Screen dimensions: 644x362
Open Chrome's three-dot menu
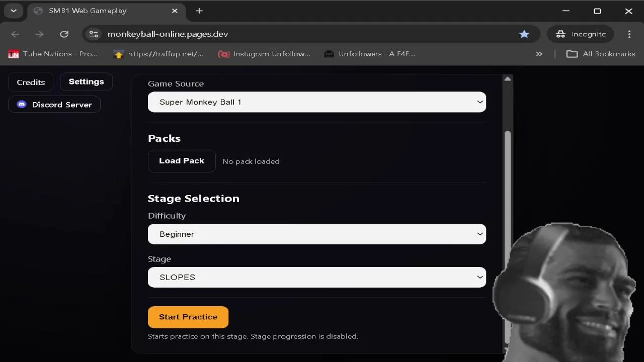tap(629, 34)
